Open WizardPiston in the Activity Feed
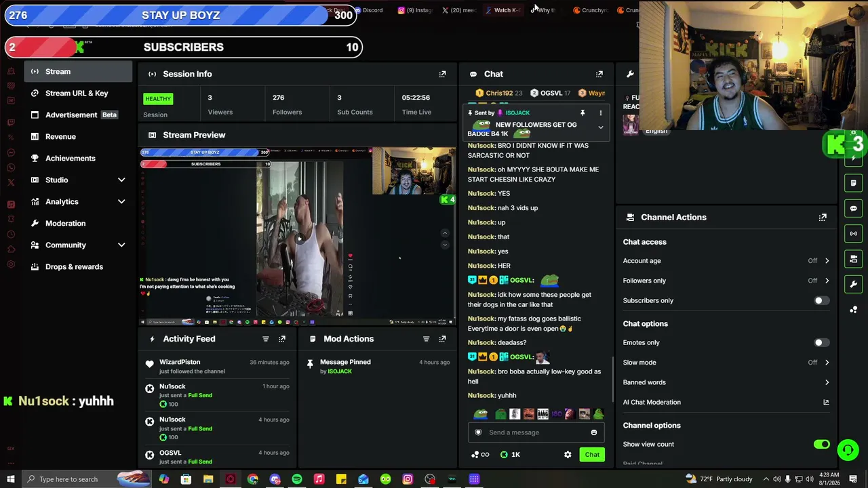Screen dimensions: 868x488 180,362
